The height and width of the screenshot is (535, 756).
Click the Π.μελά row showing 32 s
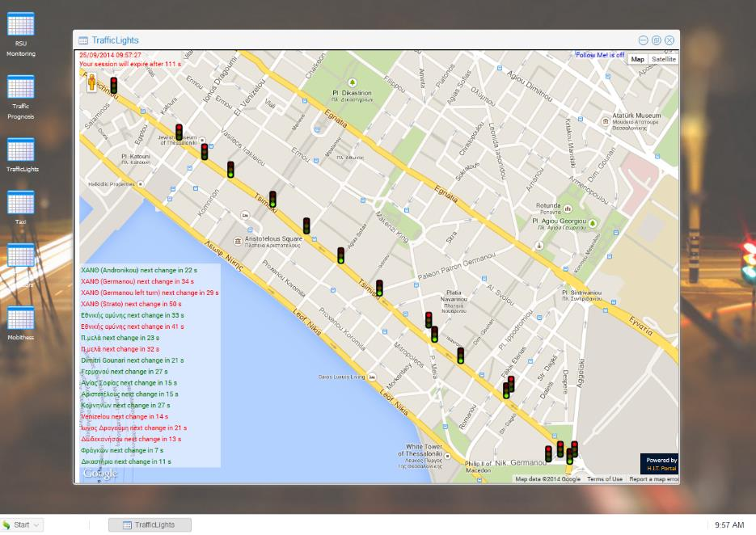(120, 349)
